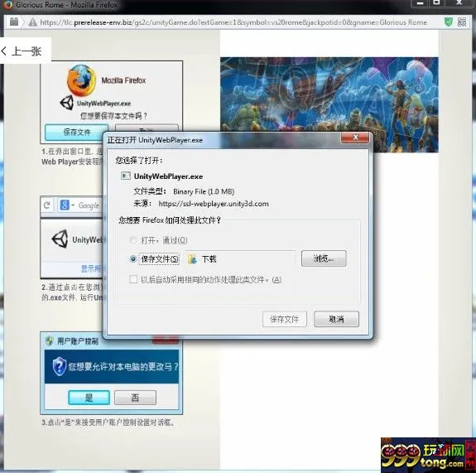Click the question shield icon in UAC image
Screen dimensions: 476x473
(x=60, y=366)
